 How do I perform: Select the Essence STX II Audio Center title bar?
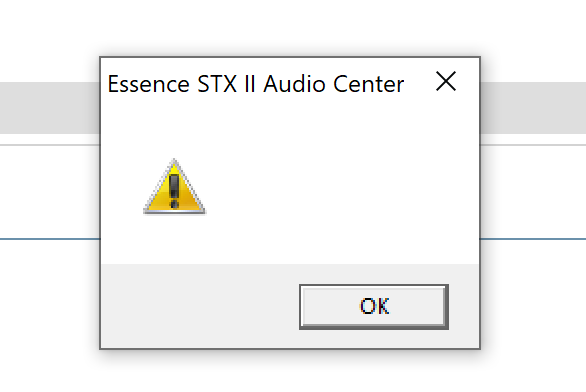[290, 83]
